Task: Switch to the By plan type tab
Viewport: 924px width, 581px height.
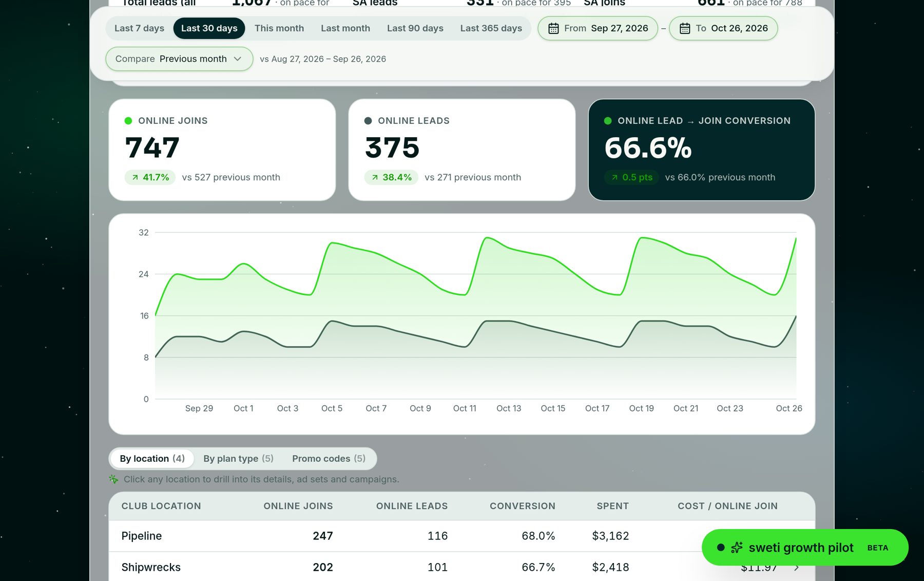Action: pos(238,458)
